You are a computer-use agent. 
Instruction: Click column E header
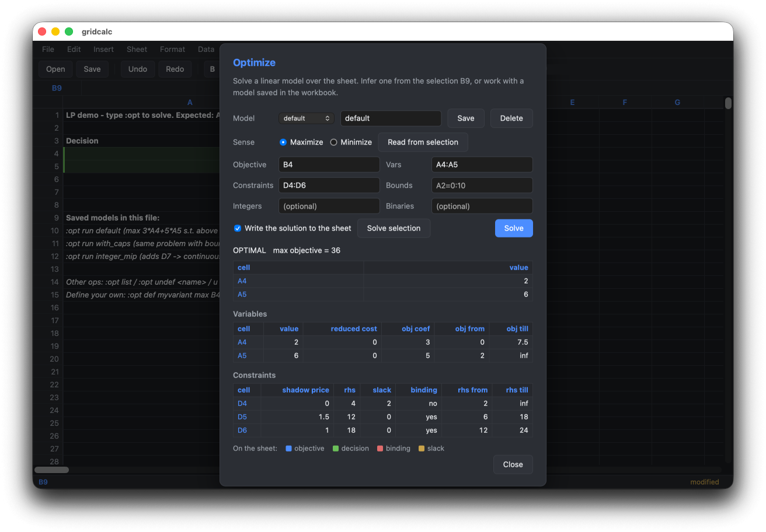click(x=572, y=102)
